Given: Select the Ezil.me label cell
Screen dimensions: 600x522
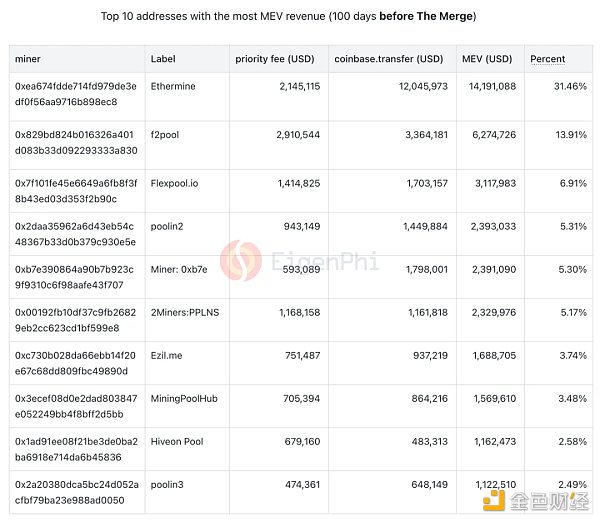Looking at the screenshot, I should [x=167, y=356].
